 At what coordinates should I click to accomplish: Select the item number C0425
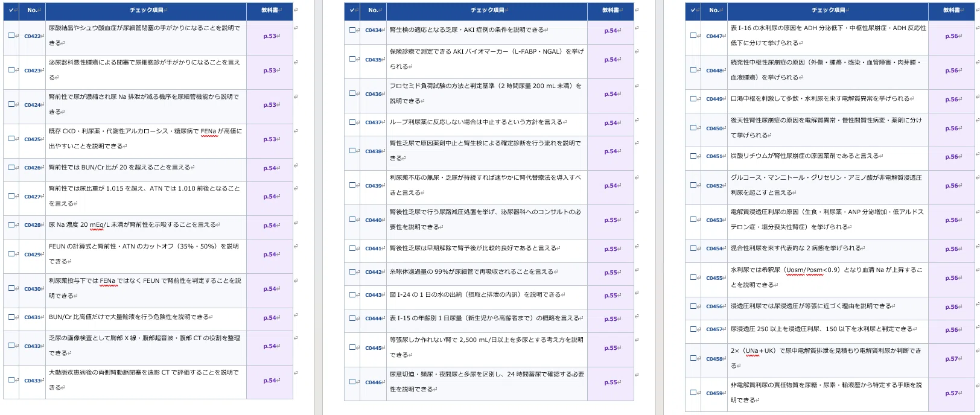coord(32,139)
